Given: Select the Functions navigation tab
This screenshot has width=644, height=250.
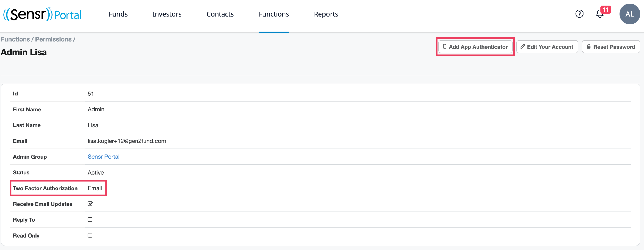Looking at the screenshot, I should pos(274,14).
